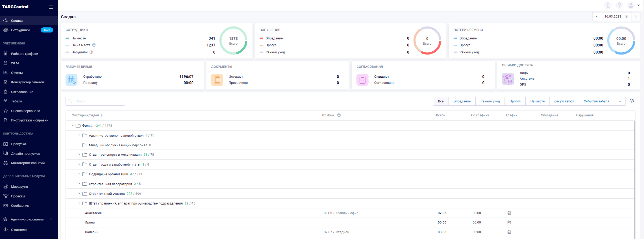The width and height of the screenshot is (644, 239).
Task: Click the info icon in top bar
Action: [x=608, y=5]
